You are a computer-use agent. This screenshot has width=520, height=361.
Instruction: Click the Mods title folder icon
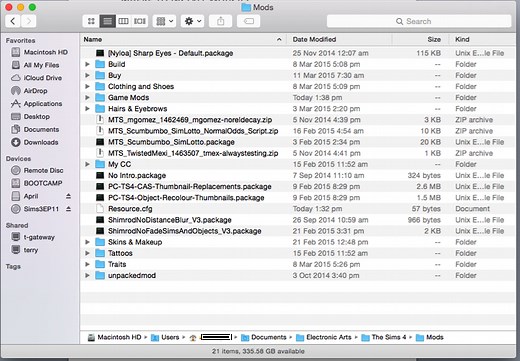tap(246, 7)
